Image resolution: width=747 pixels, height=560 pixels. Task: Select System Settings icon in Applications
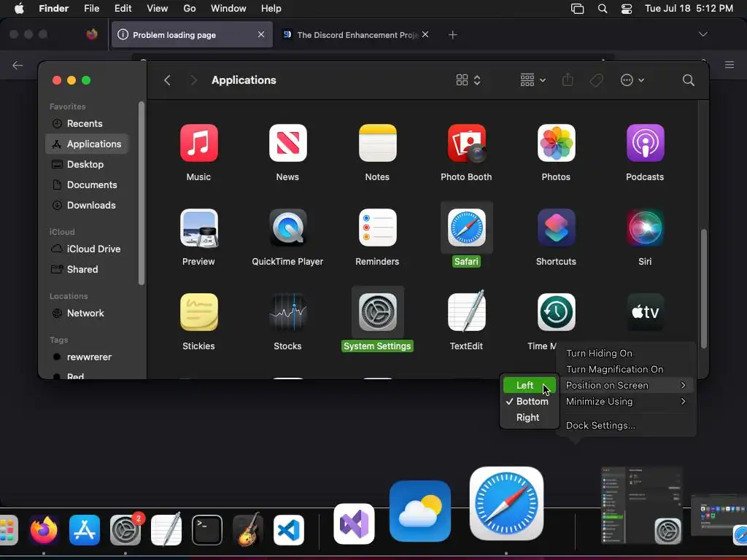(377, 312)
